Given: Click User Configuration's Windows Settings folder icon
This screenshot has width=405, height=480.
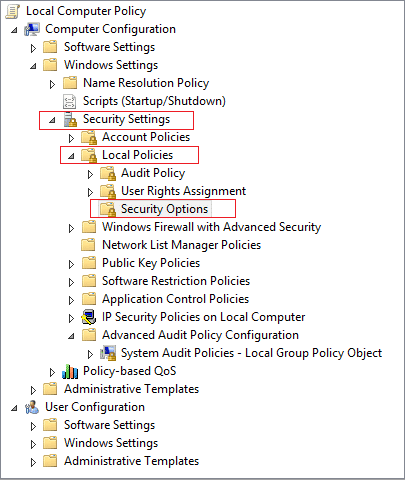Looking at the screenshot, I should tap(50, 443).
